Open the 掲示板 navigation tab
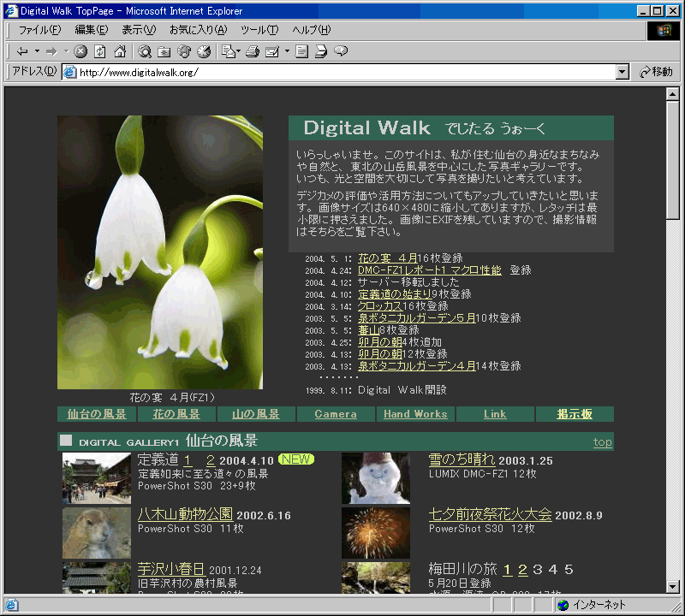The width and height of the screenshot is (685, 616). pyautogui.click(x=575, y=414)
